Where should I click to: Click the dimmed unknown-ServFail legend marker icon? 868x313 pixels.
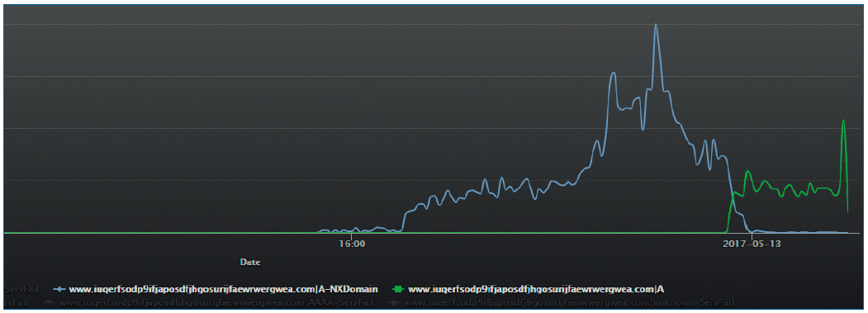click(x=394, y=303)
